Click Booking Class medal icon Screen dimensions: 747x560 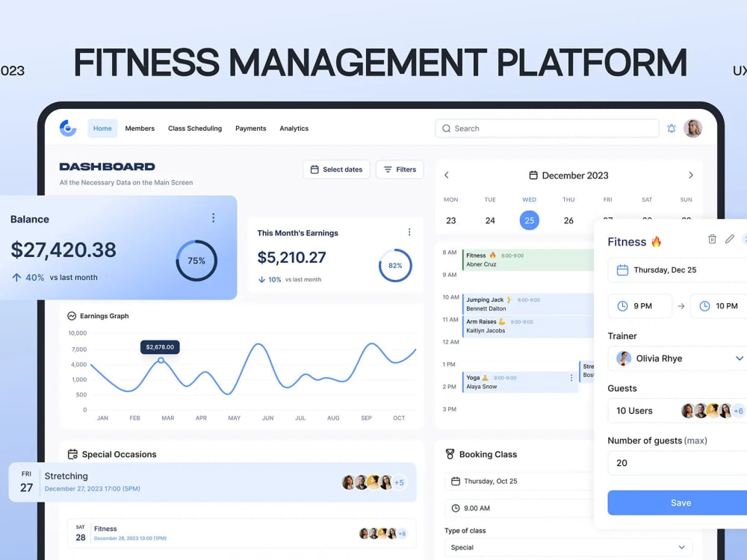(450, 454)
